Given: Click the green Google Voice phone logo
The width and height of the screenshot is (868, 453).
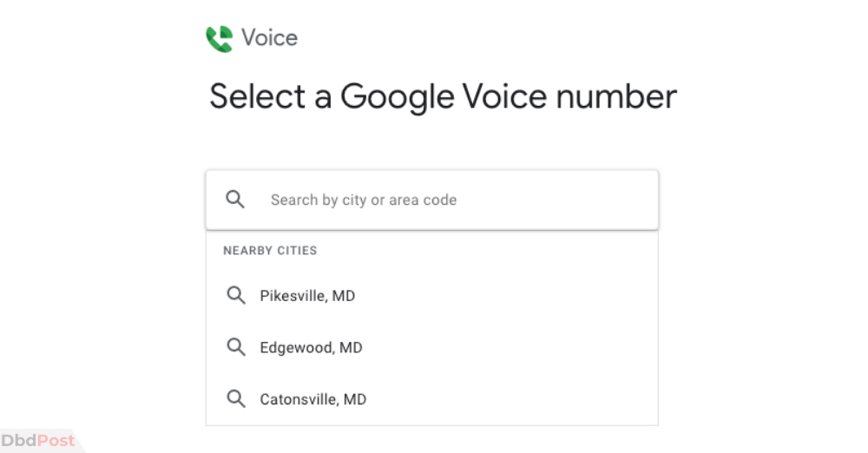Looking at the screenshot, I should (220, 39).
